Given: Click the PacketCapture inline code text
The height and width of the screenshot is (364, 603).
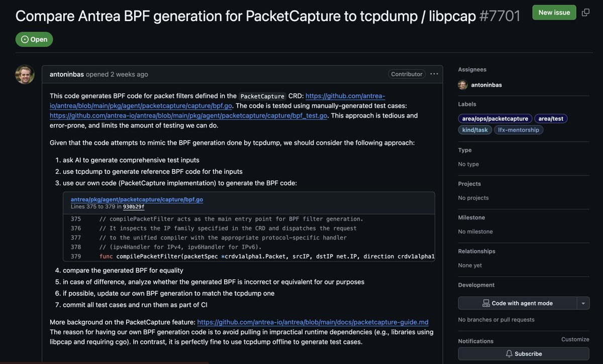Looking at the screenshot, I should pyautogui.click(x=262, y=96).
